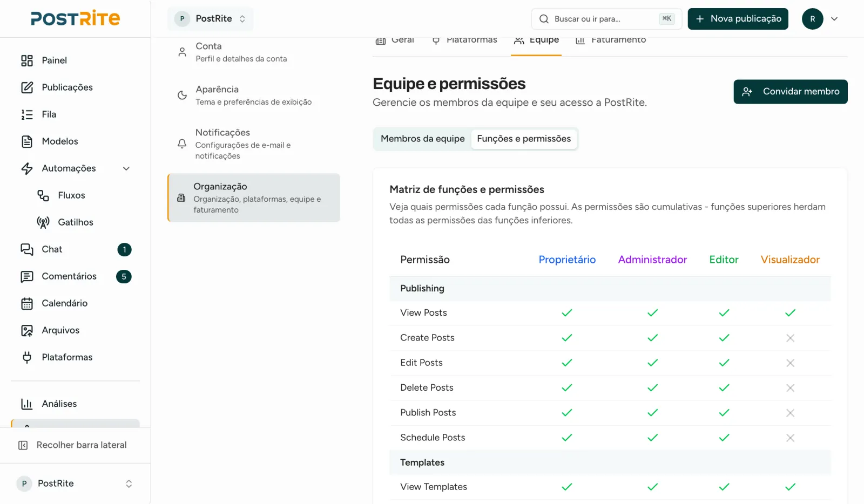The height and width of the screenshot is (504, 864).
Task: Click the Comentários badge showing 5
Action: coord(124,276)
